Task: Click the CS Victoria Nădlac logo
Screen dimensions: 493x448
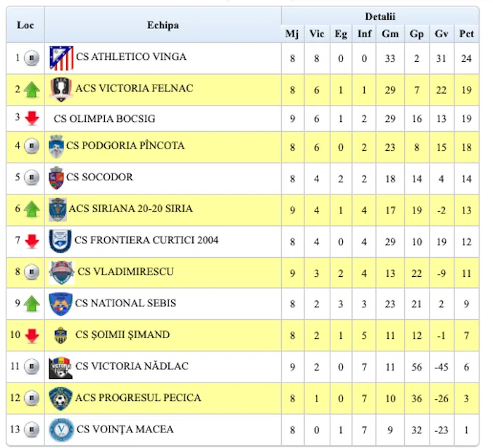Action: (x=61, y=367)
